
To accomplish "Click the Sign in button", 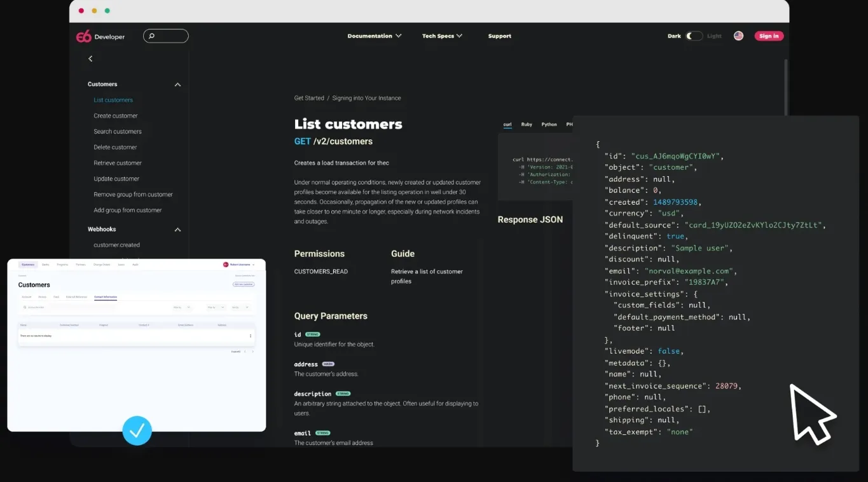I will tap(768, 36).
